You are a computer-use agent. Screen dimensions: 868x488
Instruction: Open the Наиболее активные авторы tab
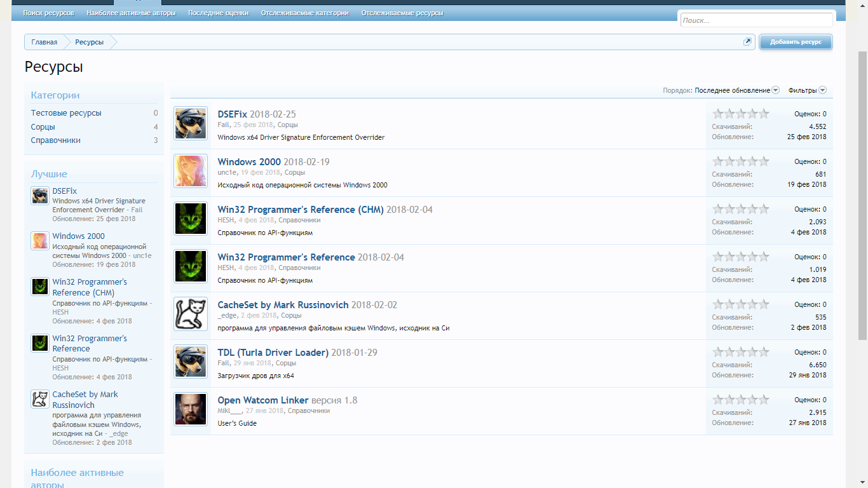coord(131,13)
